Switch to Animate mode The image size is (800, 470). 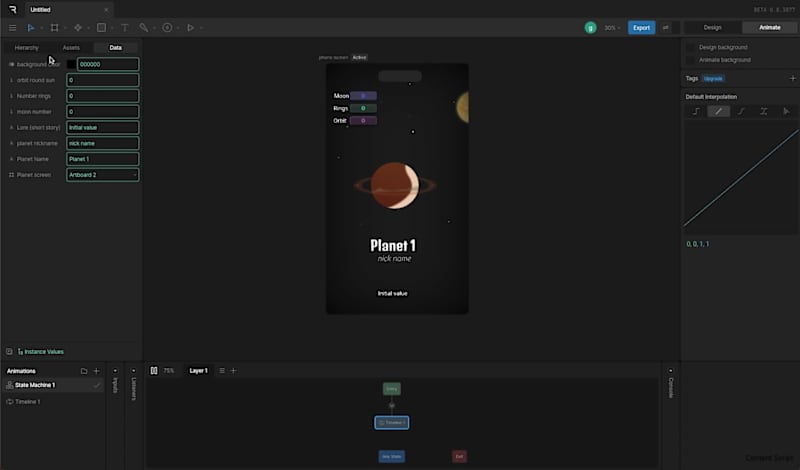point(769,28)
